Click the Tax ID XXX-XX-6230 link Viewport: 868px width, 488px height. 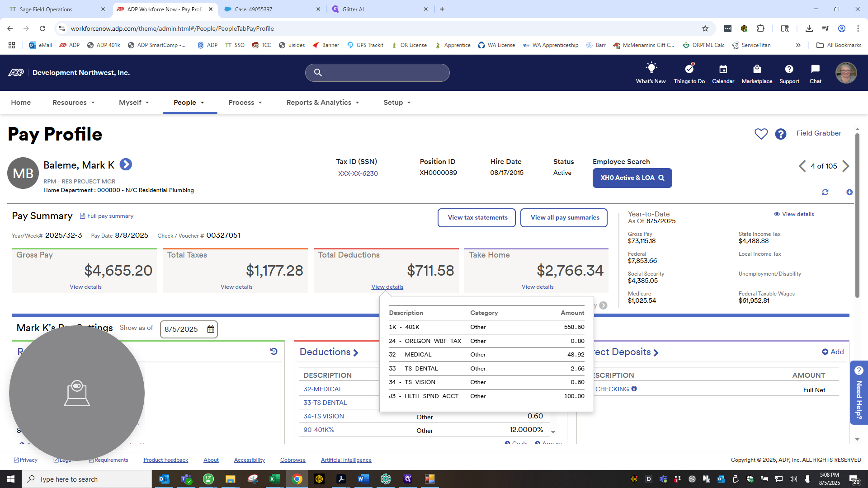coord(358,174)
